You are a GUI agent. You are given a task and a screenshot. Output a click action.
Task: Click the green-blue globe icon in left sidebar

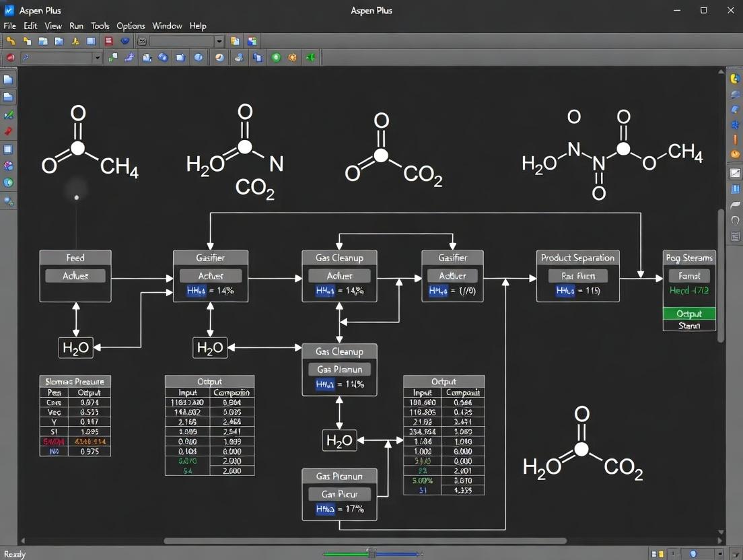coord(9,182)
